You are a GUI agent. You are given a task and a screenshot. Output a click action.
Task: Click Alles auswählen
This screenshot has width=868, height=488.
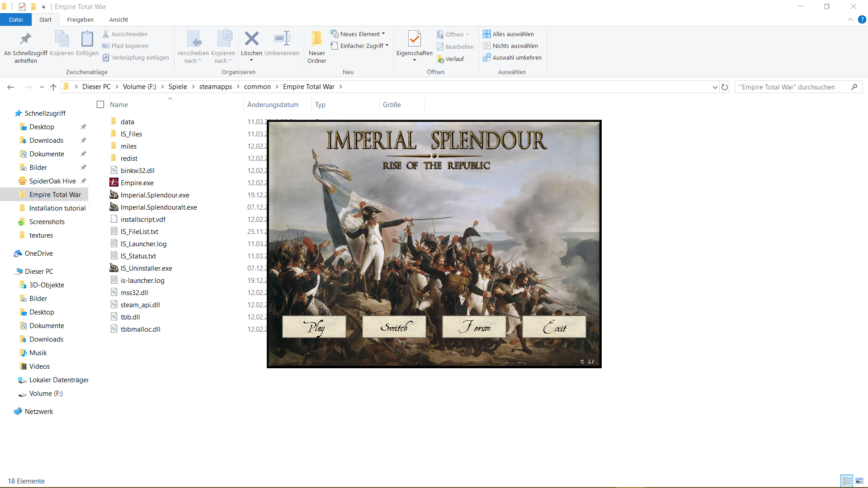509,34
